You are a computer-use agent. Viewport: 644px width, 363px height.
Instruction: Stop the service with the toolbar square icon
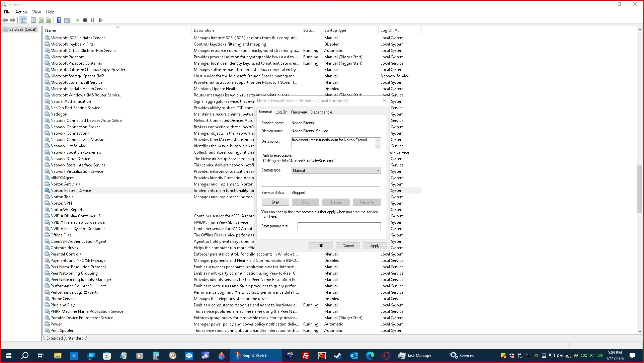tap(85, 20)
